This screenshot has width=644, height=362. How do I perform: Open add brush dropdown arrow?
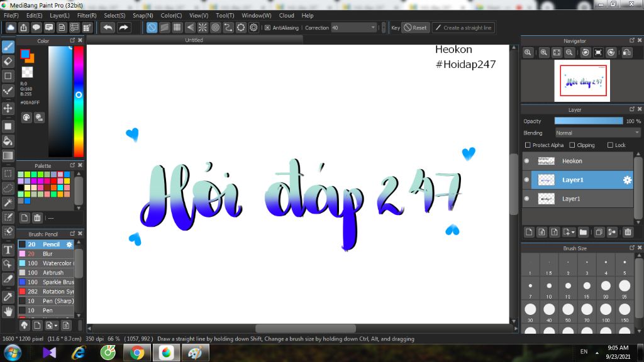pos(56,326)
